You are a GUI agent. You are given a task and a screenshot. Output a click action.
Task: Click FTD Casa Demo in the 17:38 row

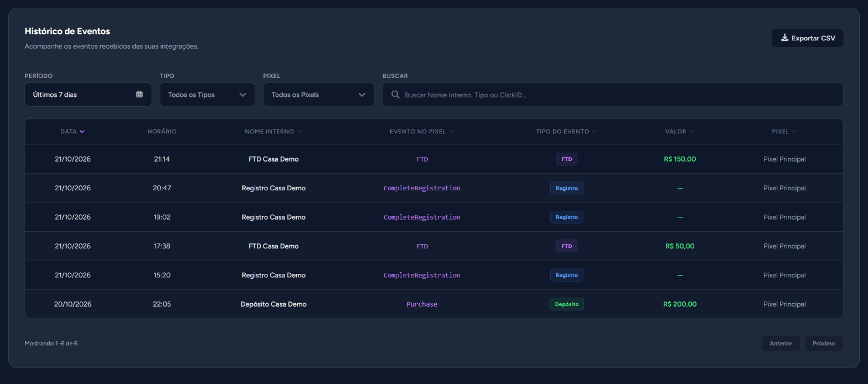273,246
